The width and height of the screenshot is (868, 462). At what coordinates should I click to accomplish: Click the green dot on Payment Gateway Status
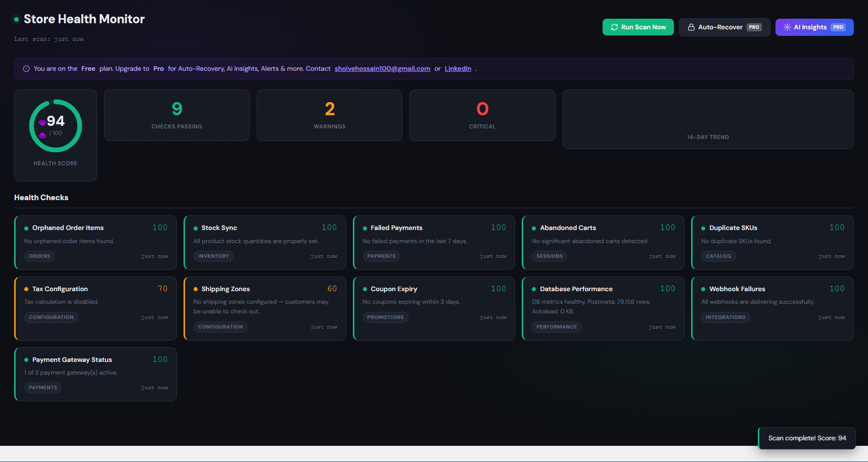pyautogui.click(x=26, y=360)
